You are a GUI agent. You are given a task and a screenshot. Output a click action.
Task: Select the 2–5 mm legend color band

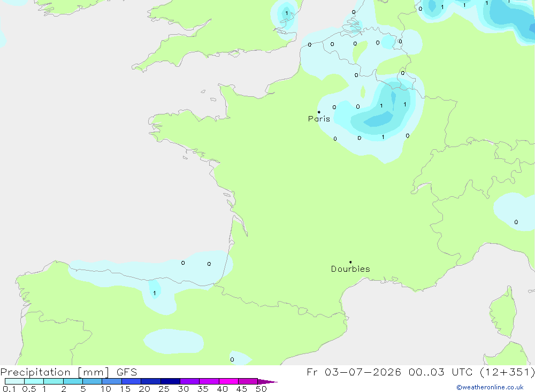(x=73, y=381)
